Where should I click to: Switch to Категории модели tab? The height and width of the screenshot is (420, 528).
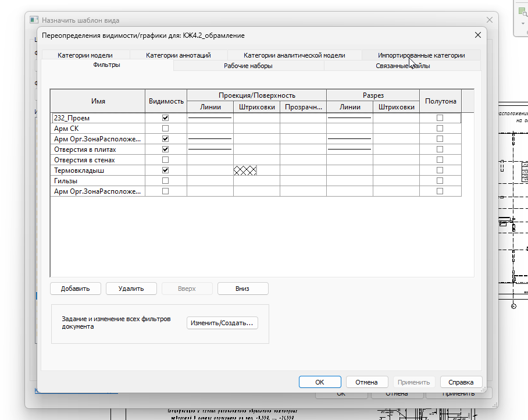85,55
